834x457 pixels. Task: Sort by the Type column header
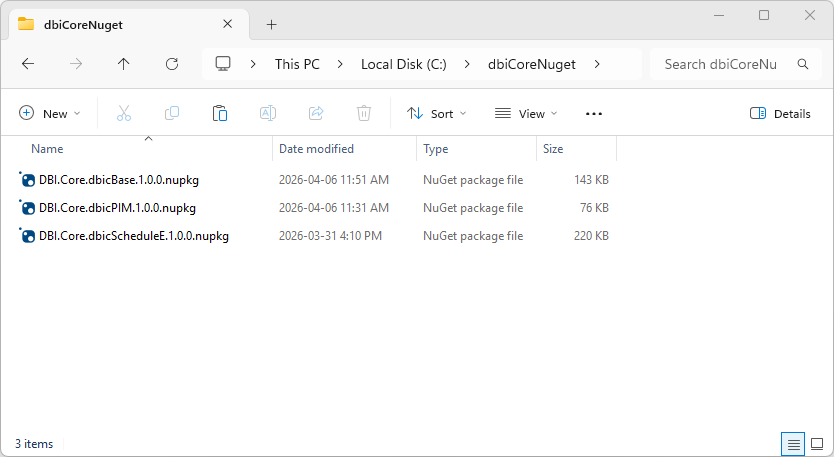436,149
